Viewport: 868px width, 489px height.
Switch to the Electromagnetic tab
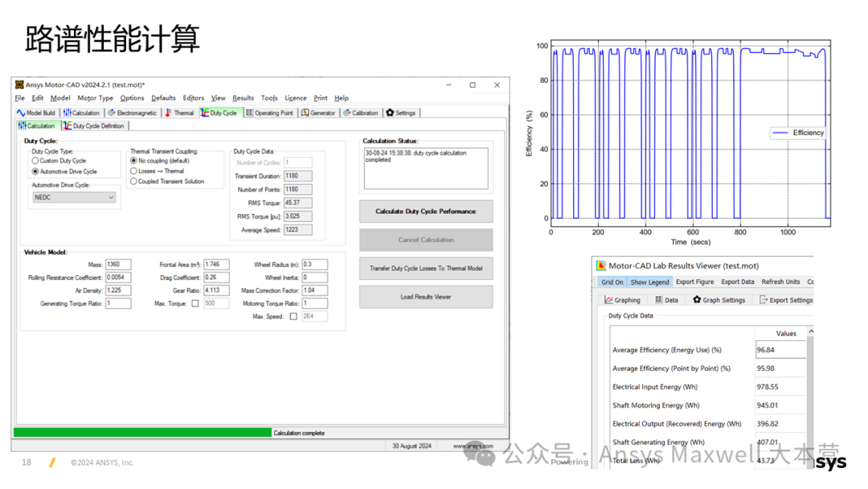coord(133,113)
